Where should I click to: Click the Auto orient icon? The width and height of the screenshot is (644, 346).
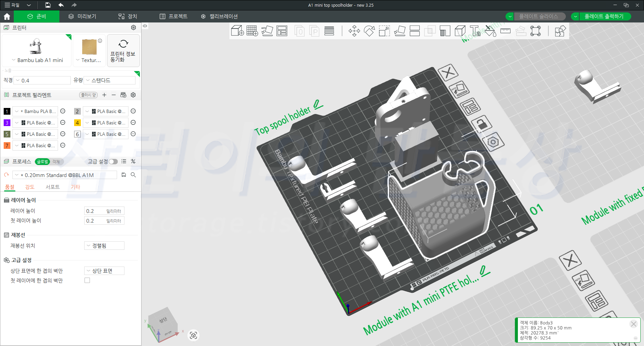267,31
